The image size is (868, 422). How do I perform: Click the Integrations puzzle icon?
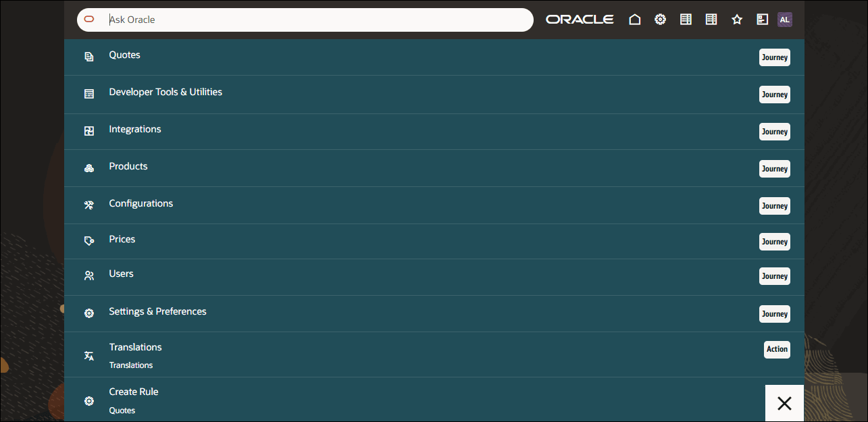click(88, 130)
